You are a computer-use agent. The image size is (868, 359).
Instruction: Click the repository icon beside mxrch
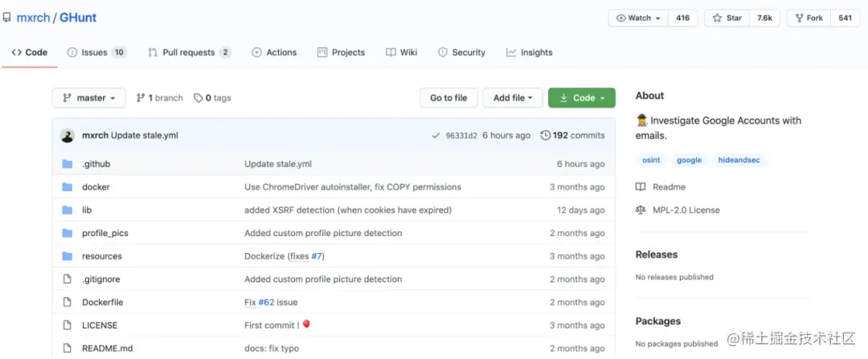pos(6,18)
